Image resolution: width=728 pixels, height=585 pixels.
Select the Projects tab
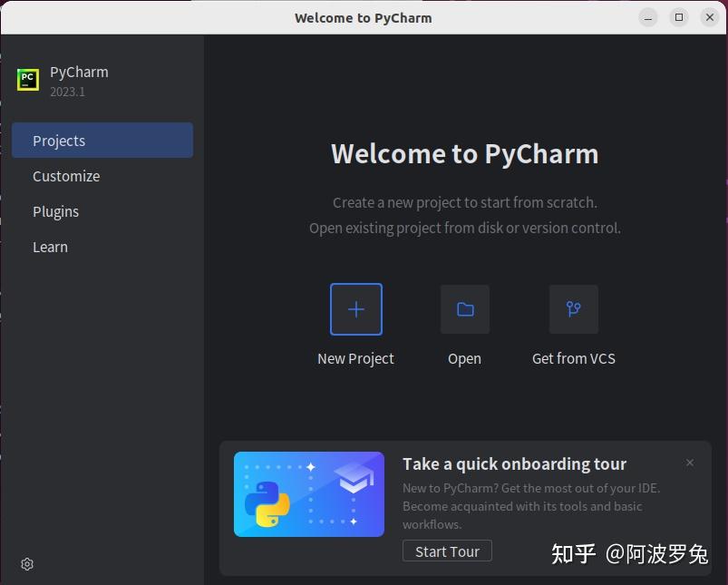(x=102, y=141)
